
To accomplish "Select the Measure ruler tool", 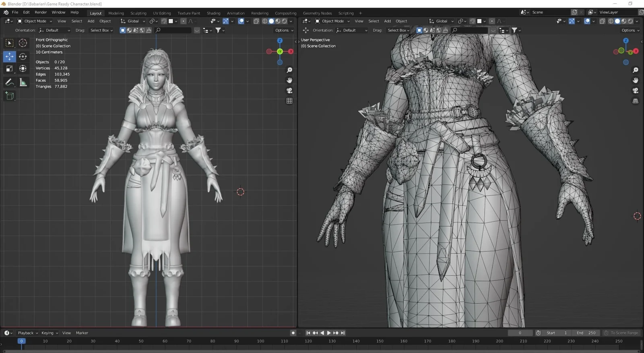I will pos(23,82).
